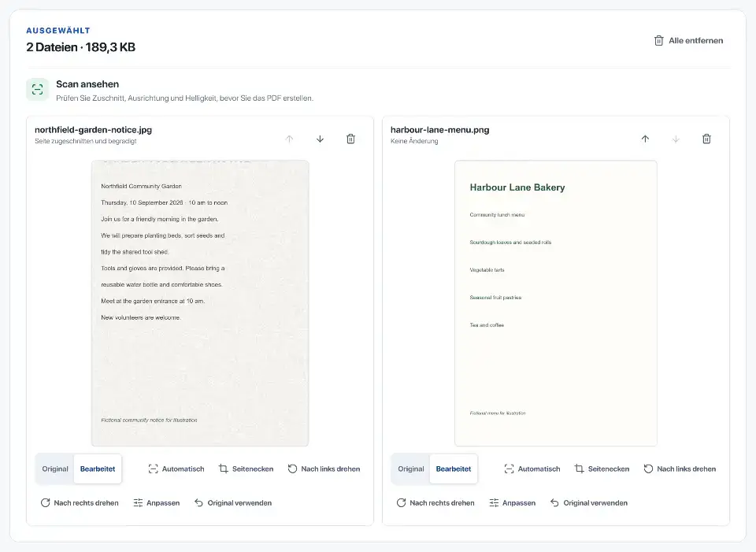The image size is (756, 552).
Task: Click the Harbour Lane Bakery preview thumbnail
Action: click(555, 303)
